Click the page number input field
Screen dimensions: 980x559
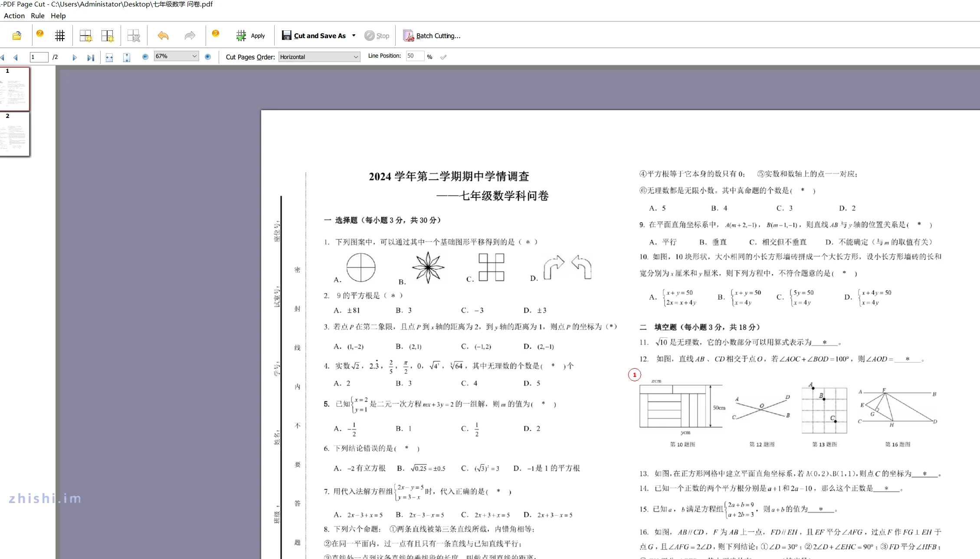(x=39, y=57)
